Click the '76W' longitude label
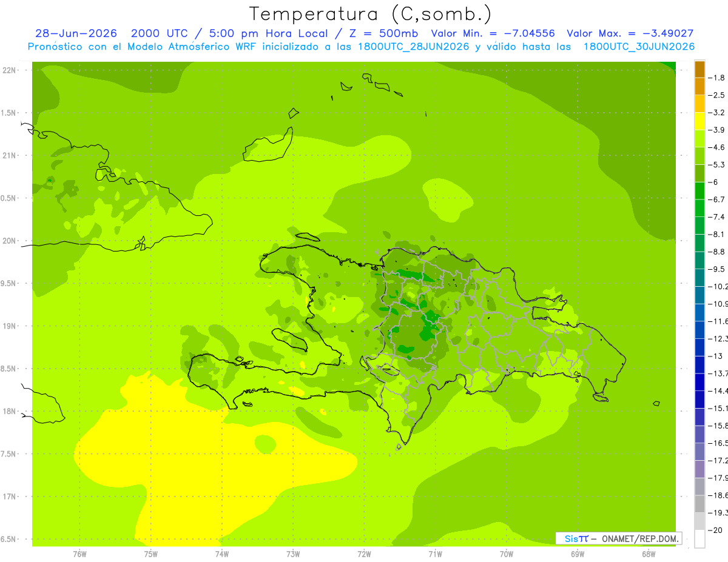The width and height of the screenshot is (728, 562). [79, 554]
